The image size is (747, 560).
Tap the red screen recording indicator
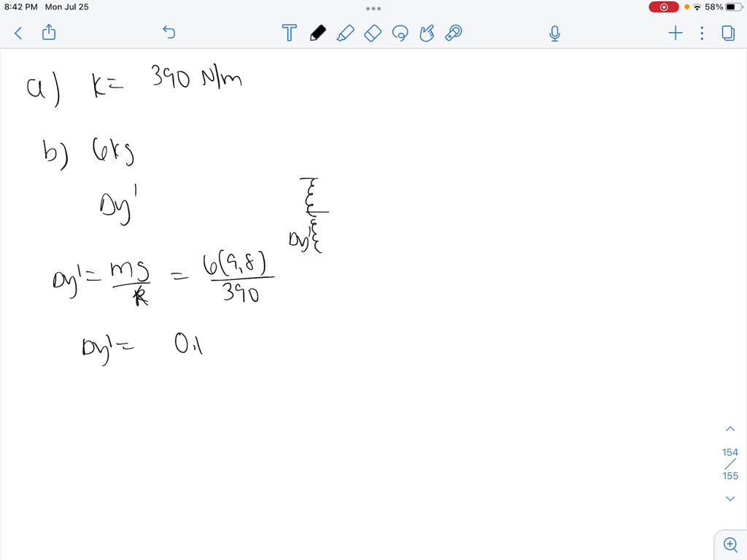(664, 7)
